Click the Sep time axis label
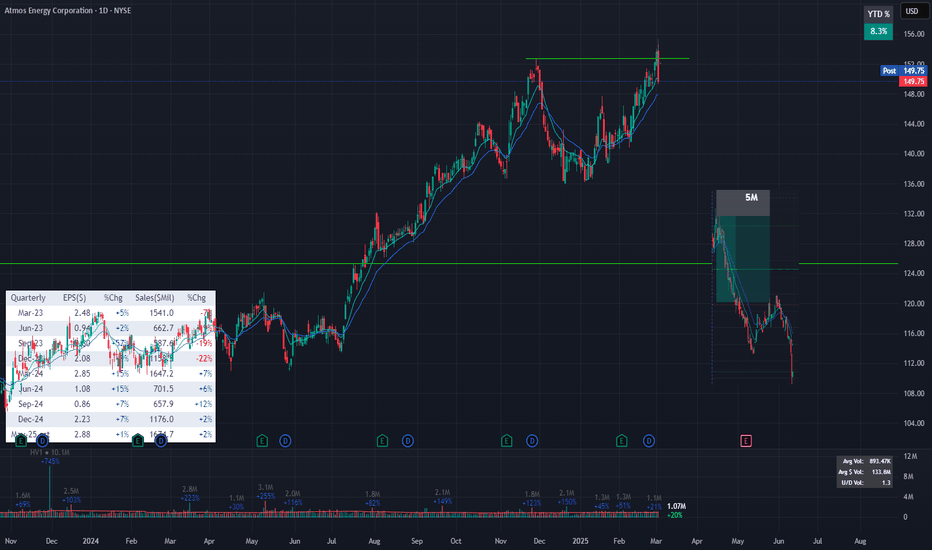Screen dimensions: 932x550 pyautogui.click(x=417, y=541)
